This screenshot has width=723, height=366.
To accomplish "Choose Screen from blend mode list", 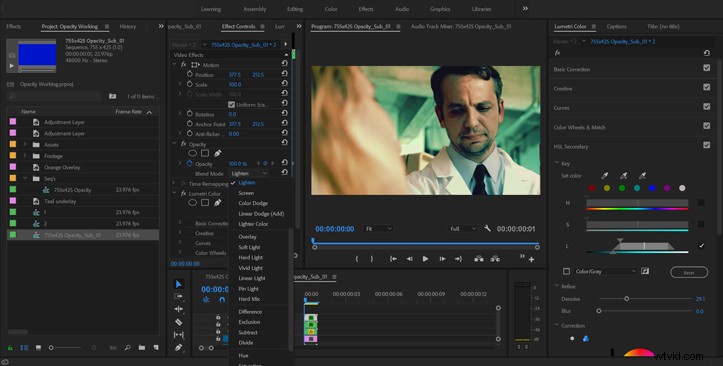I will click(x=246, y=193).
